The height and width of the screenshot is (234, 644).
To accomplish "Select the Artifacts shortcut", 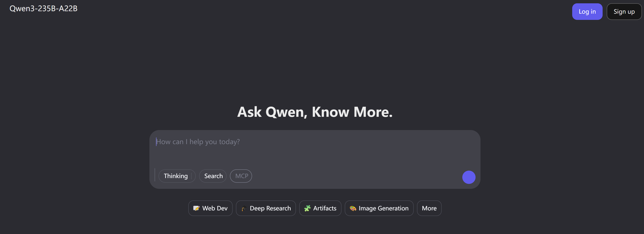I will click(x=320, y=208).
